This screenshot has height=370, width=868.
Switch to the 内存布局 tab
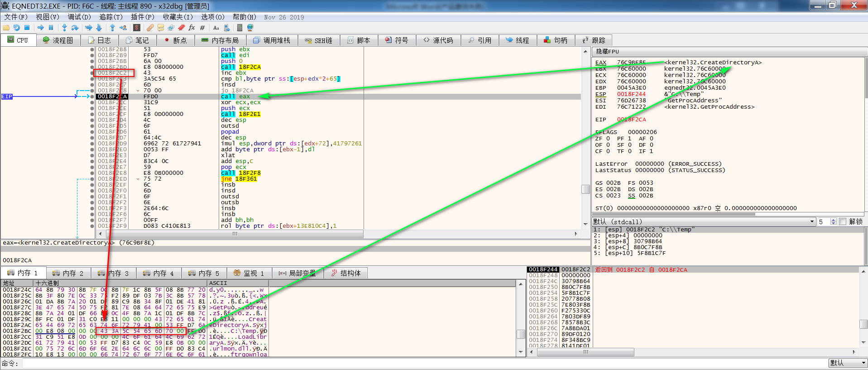[220, 40]
